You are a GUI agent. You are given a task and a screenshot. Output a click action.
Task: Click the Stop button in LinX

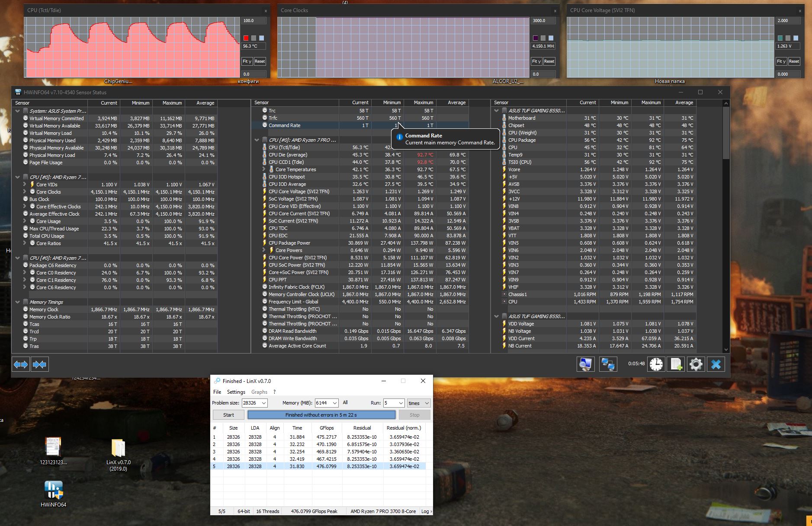414,415
